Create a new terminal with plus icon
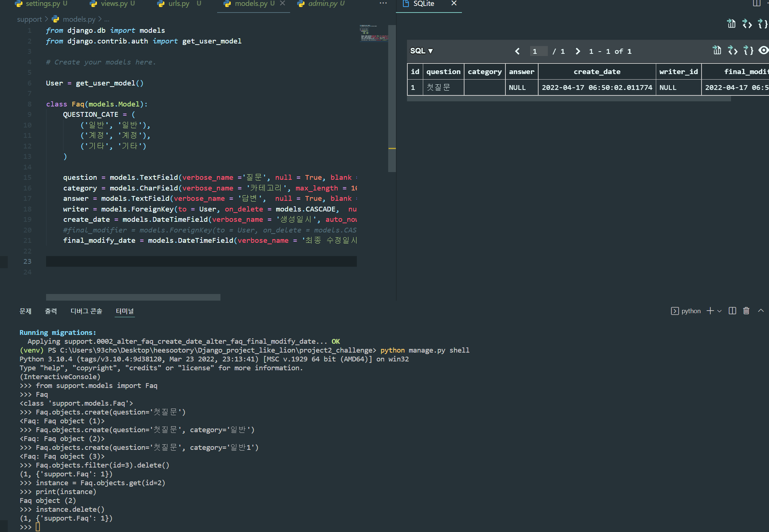The image size is (769, 532). [710, 311]
